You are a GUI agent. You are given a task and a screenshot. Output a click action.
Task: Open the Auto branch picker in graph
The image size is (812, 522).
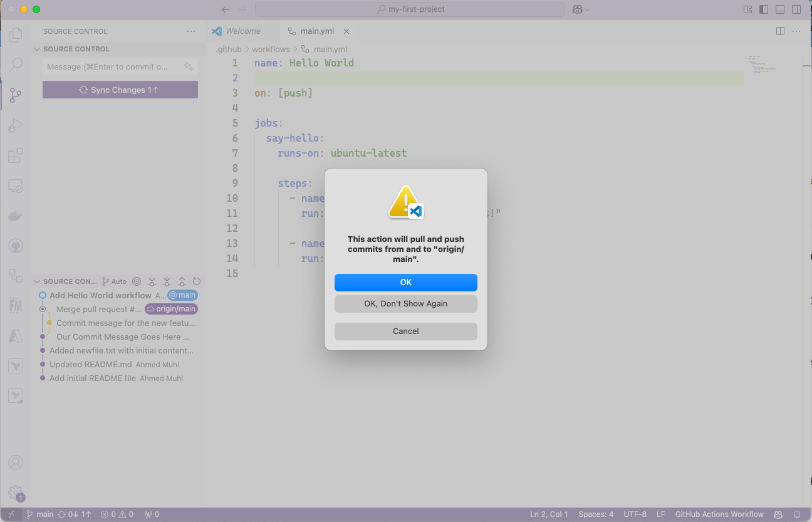click(115, 281)
